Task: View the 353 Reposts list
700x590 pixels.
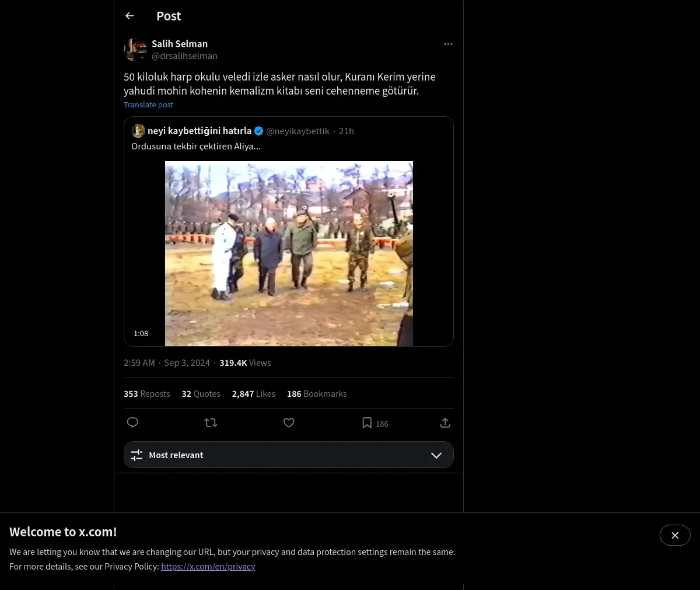Action: coord(147,394)
